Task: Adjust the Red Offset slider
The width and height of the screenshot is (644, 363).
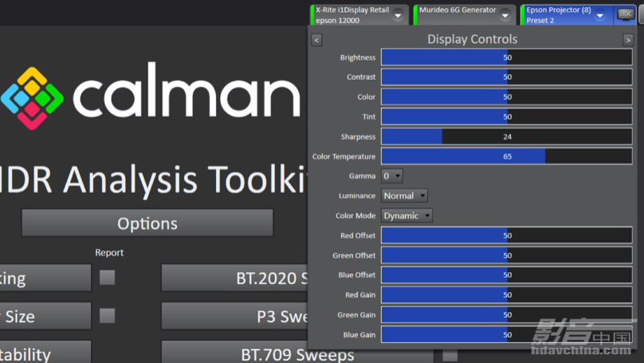Action: pos(507,235)
